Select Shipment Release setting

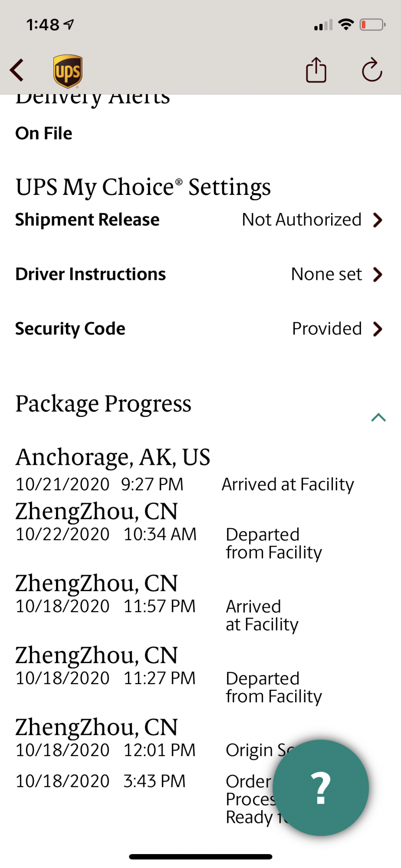click(87, 220)
